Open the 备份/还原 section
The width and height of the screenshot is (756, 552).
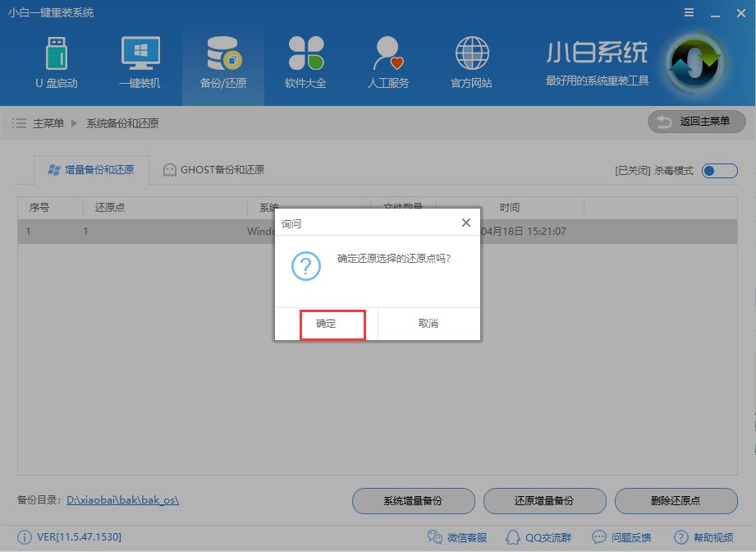point(222,62)
